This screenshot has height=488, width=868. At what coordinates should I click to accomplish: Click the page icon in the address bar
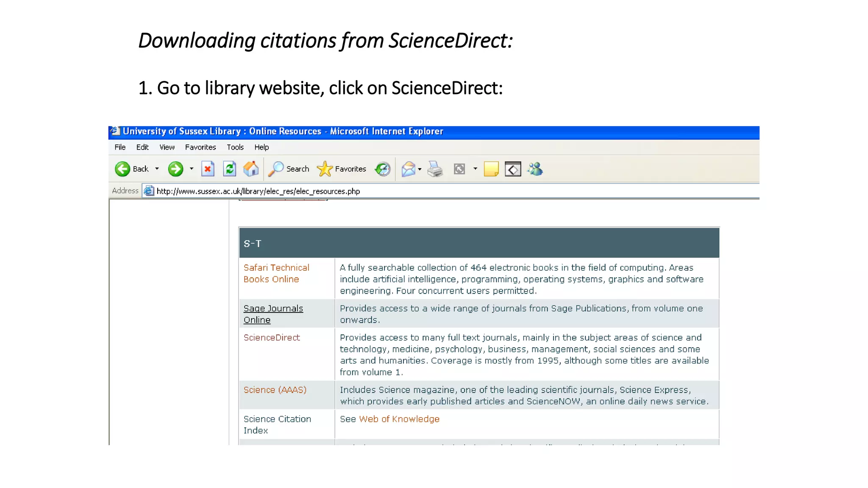[148, 191]
